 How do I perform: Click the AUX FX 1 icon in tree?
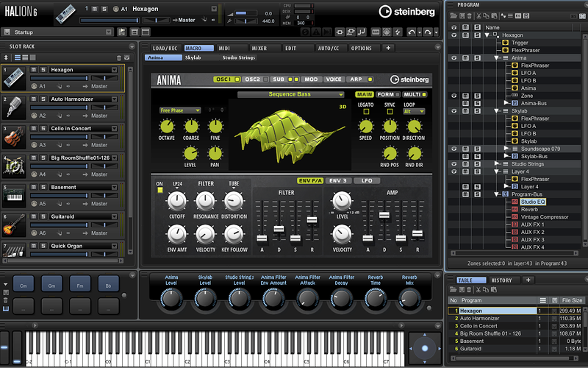(x=515, y=224)
